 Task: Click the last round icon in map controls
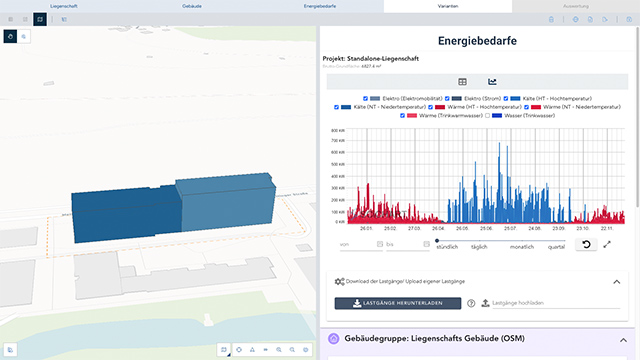point(305,350)
